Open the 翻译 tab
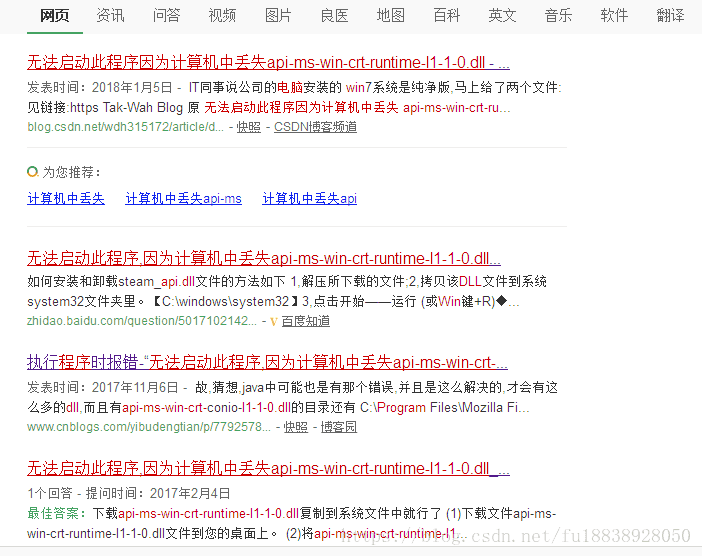 click(670, 16)
